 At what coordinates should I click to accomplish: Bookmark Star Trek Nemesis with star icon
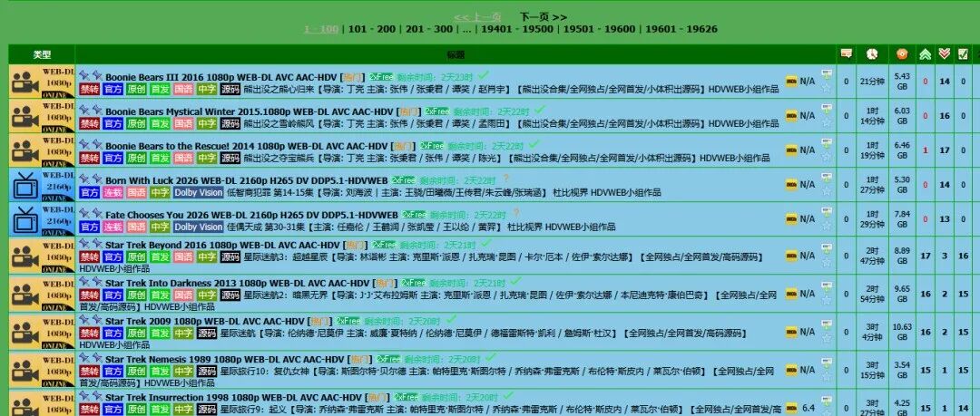point(827,377)
